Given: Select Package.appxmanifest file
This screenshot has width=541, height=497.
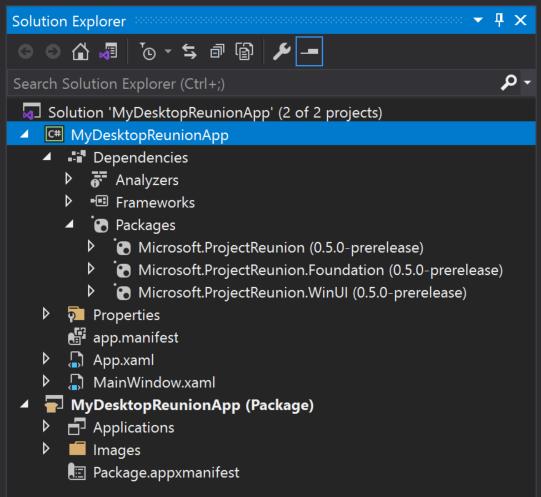Looking at the screenshot, I should [x=154, y=473].
